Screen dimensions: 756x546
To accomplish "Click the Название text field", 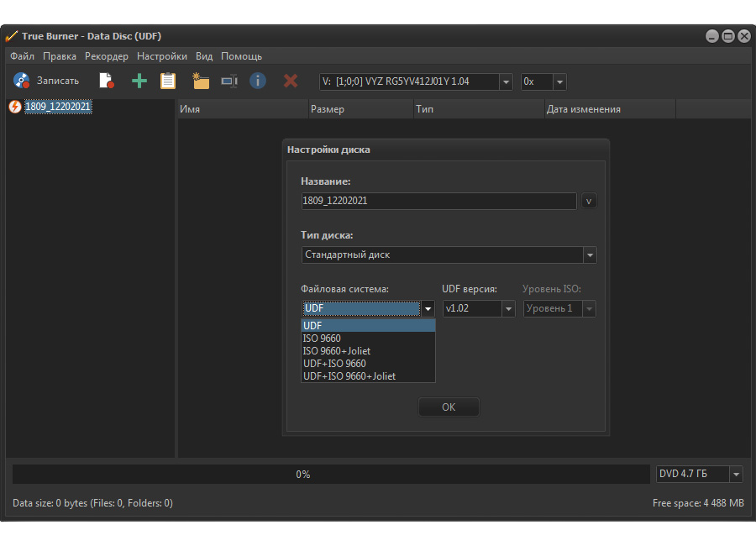I will tap(438, 201).
